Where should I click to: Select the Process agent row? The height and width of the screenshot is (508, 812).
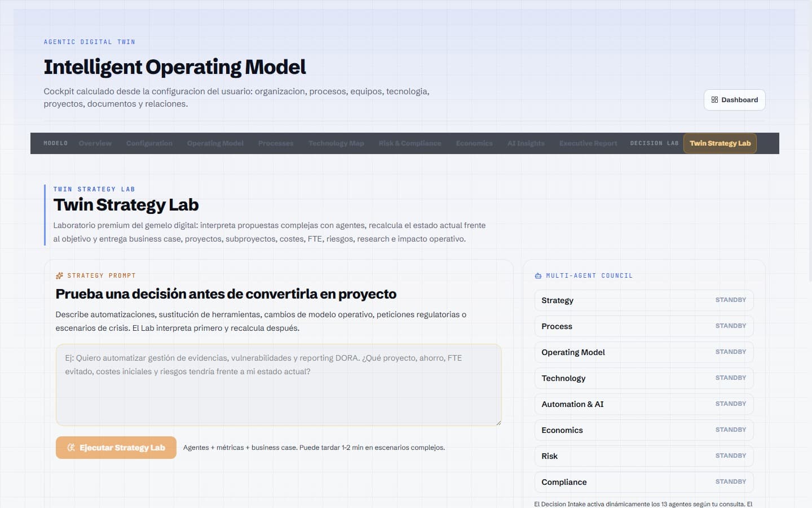click(644, 326)
